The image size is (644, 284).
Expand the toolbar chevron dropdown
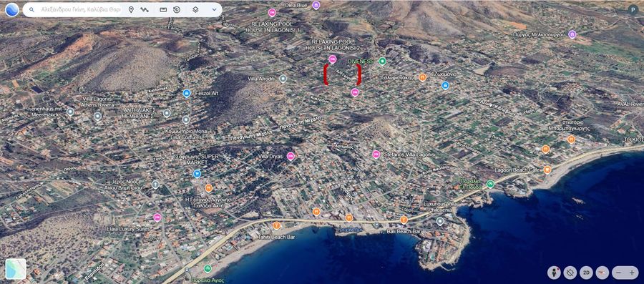tap(214, 9)
